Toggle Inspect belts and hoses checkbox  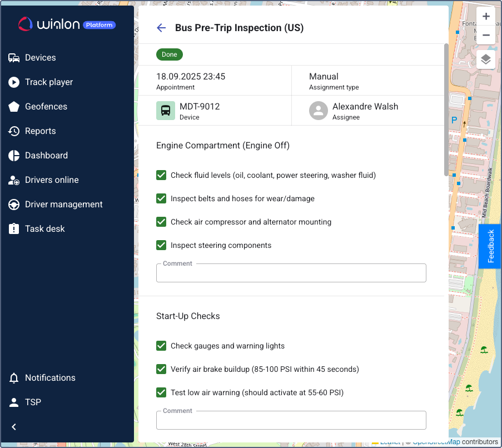pos(161,198)
